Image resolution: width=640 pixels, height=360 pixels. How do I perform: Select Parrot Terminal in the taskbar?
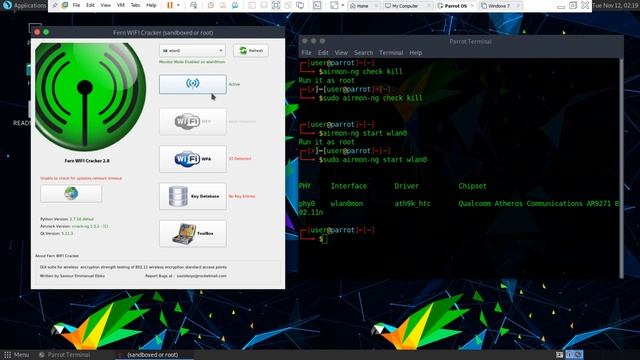click(64, 355)
